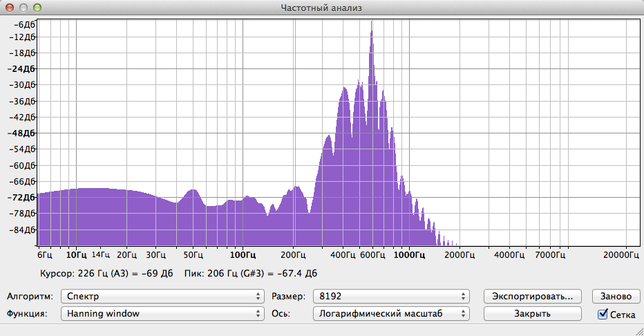This screenshot has height=336, width=644.
Task: Click the 7000Гц axis label
Action: (x=550, y=255)
